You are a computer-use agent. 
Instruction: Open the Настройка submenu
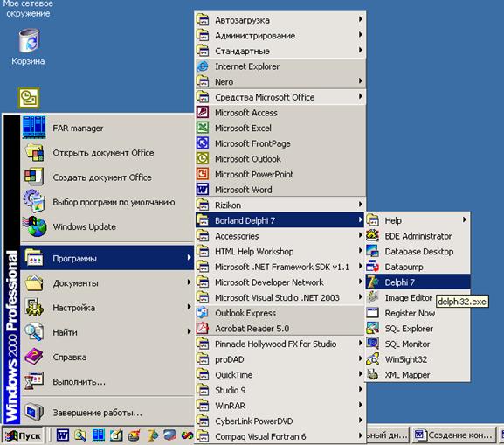[107, 308]
